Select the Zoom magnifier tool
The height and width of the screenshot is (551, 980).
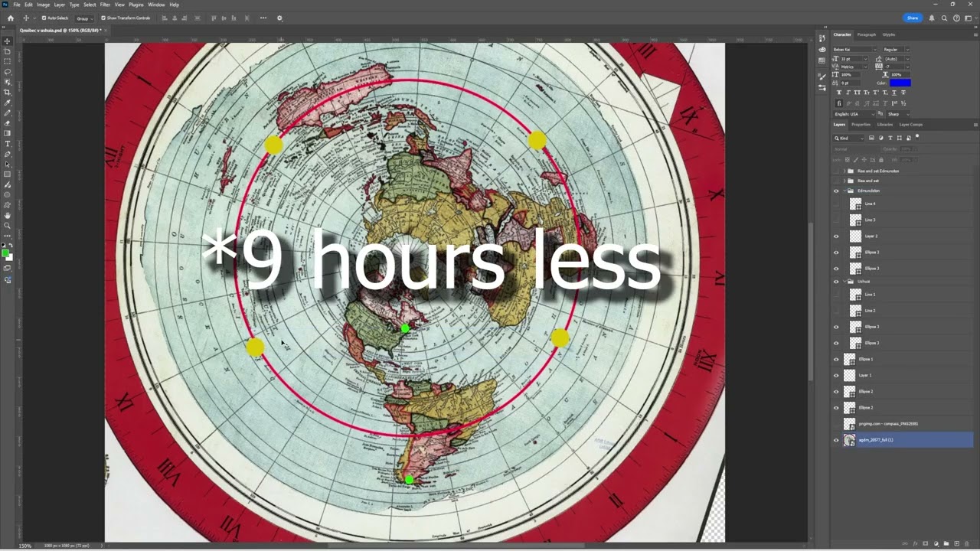(8, 226)
